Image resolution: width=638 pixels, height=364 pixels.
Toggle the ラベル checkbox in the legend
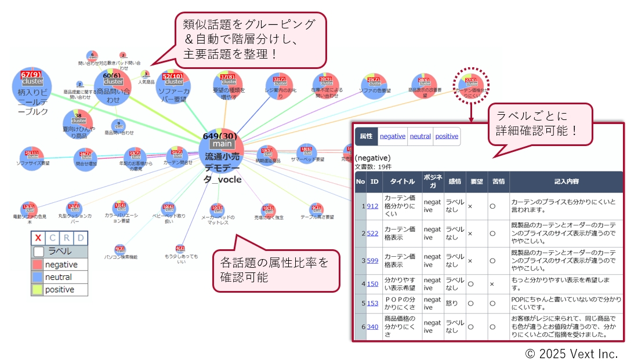coord(39,252)
